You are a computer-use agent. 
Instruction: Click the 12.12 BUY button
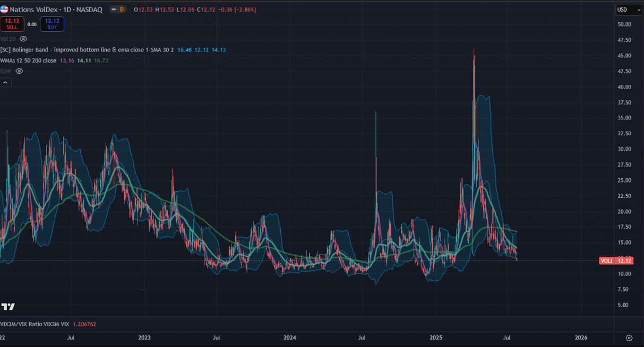click(53, 24)
